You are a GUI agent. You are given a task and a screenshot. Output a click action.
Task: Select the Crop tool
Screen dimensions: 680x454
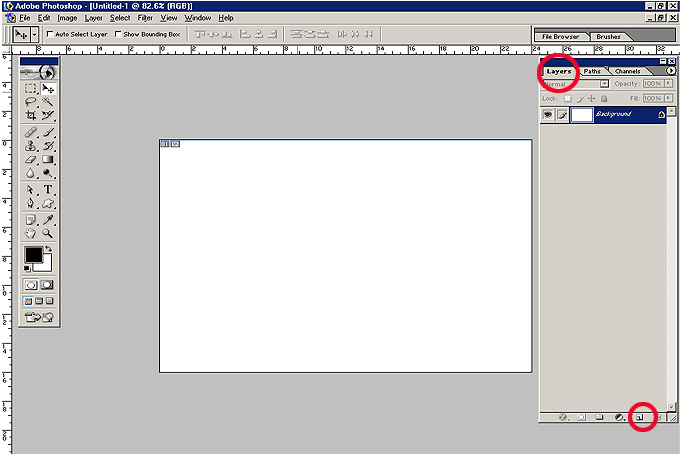tap(31, 116)
